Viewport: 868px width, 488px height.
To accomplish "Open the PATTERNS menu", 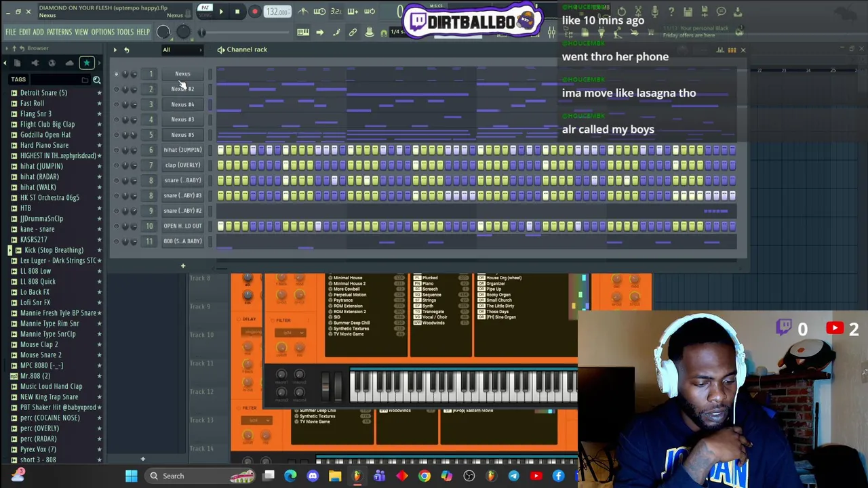I will point(59,32).
